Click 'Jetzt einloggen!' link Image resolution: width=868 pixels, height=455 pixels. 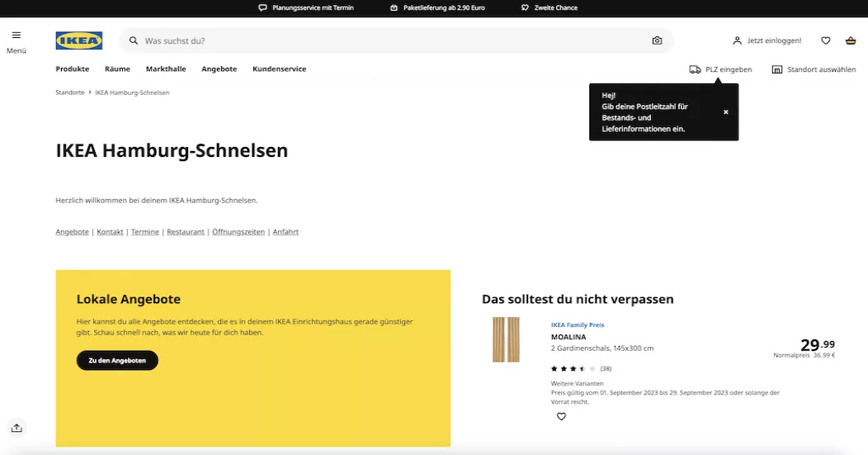(774, 40)
